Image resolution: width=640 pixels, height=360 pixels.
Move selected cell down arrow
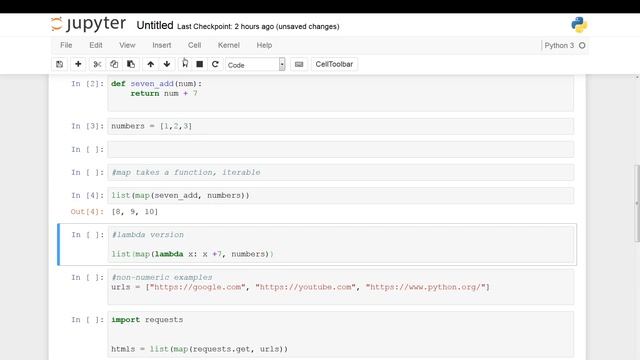click(167, 64)
